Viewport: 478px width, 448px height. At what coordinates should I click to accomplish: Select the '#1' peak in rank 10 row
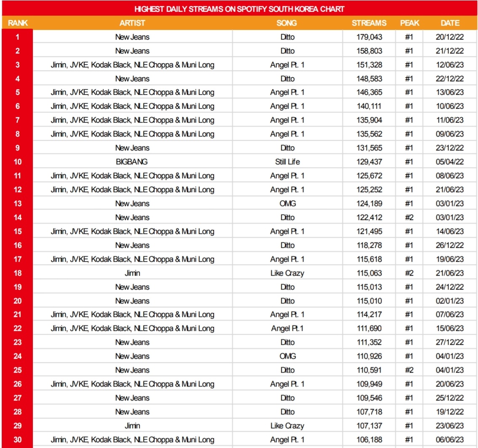pyautogui.click(x=409, y=162)
